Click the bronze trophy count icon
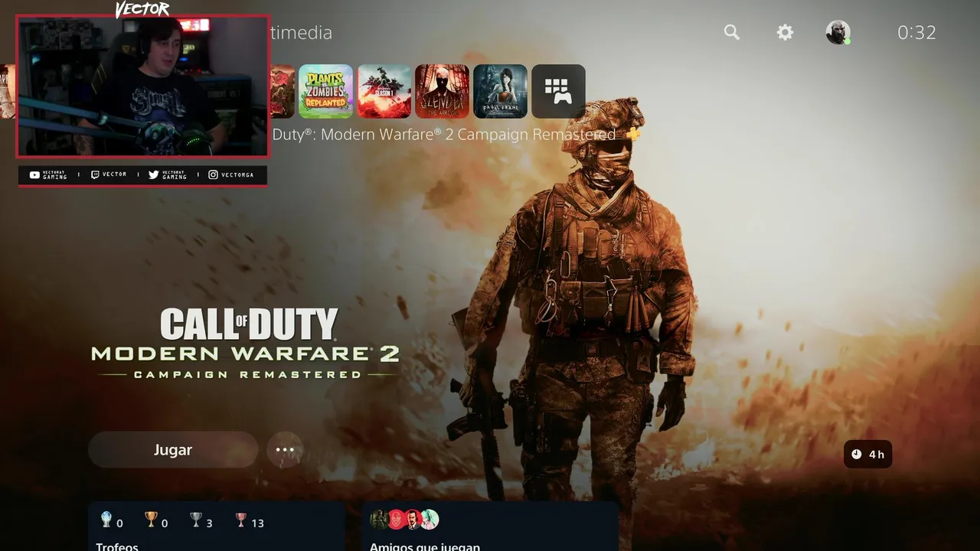The height and width of the screenshot is (551, 980). coord(241,520)
